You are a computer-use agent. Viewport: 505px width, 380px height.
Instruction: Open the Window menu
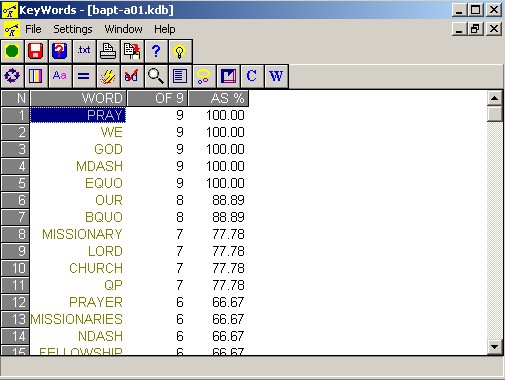coord(123,29)
